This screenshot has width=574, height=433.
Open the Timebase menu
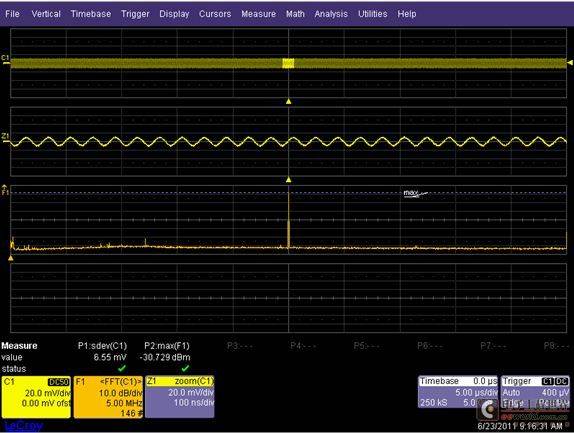[91, 14]
